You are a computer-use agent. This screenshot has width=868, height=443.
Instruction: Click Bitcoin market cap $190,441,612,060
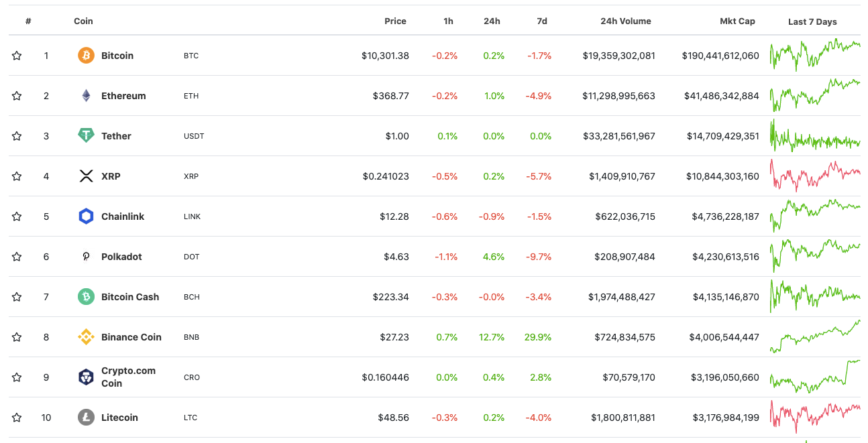pos(720,56)
